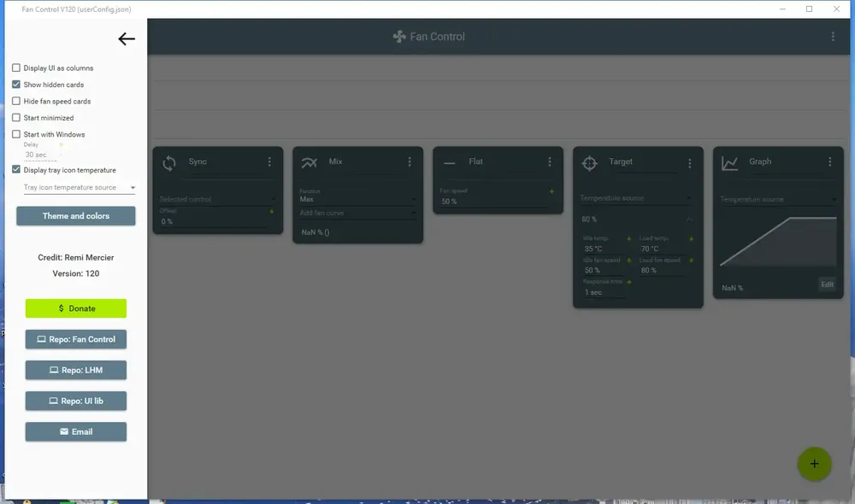The width and height of the screenshot is (855, 504).
Task: Click the plus next to Sync Offset
Action: pos(271,211)
